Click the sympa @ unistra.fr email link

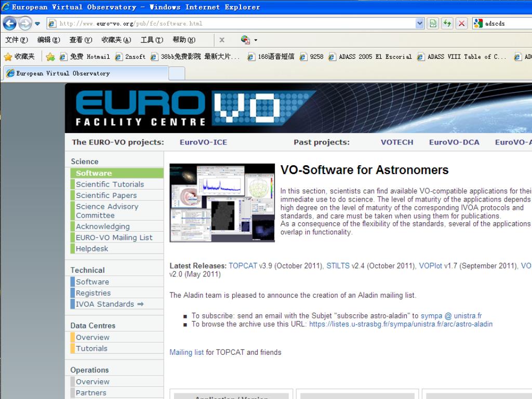[451, 315]
